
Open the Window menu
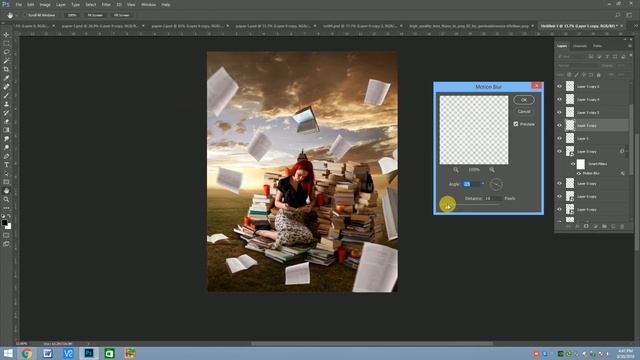[x=148, y=4]
